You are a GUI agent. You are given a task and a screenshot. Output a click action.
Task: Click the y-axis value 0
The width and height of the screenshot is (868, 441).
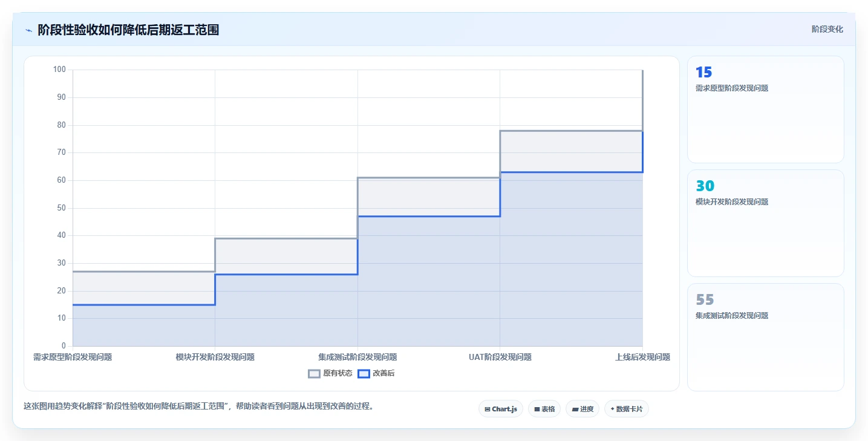tap(64, 346)
